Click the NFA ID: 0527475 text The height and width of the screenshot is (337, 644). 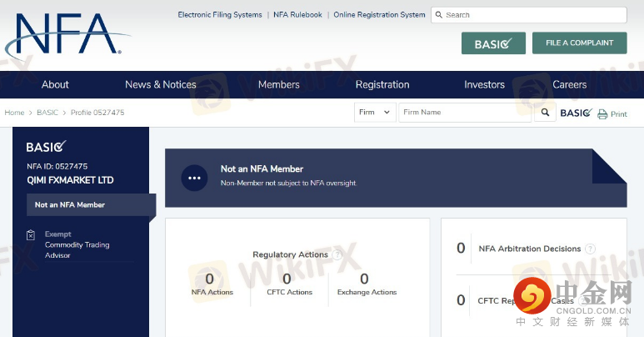tap(57, 166)
